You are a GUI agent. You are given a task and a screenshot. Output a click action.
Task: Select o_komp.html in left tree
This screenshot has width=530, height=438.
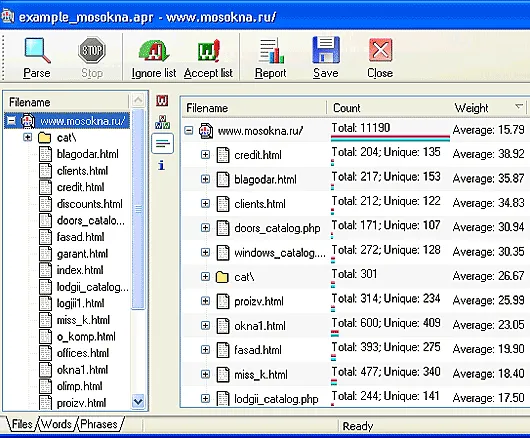[x=86, y=336]
